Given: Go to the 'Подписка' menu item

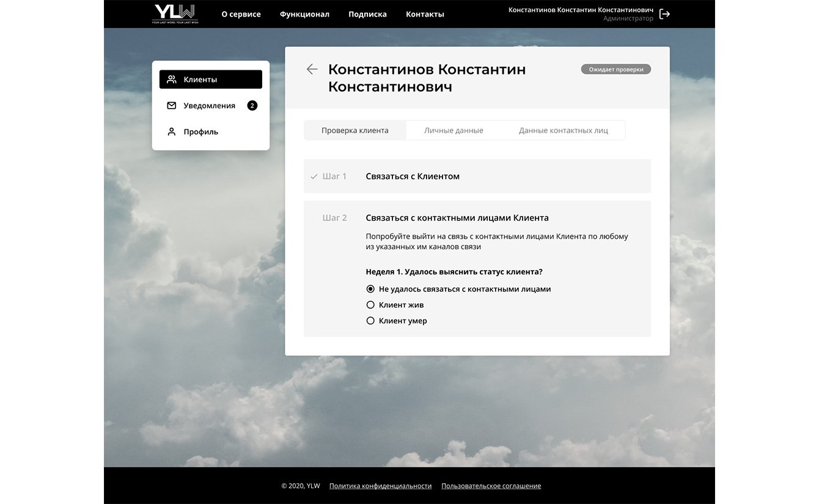Looking at the screenshot, I should tap(367, 14).
